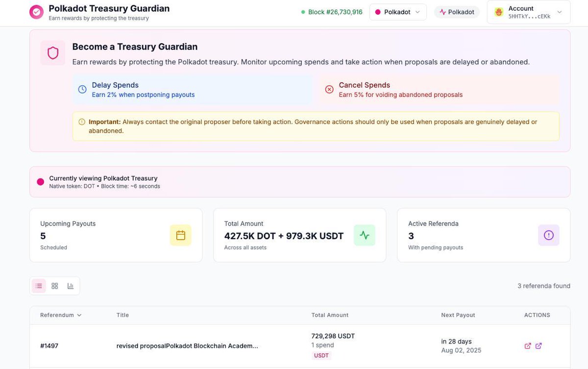Click the Title column header

point(122,315)
